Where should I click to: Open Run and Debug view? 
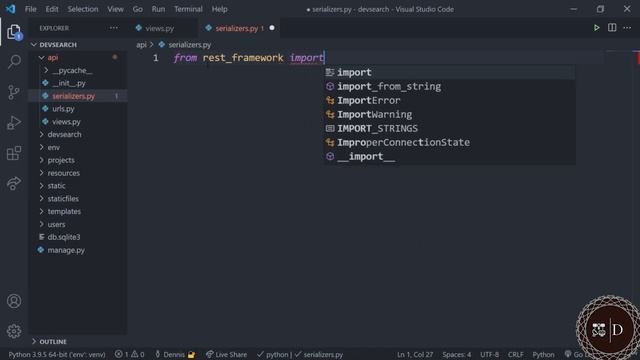coord(14,122)
